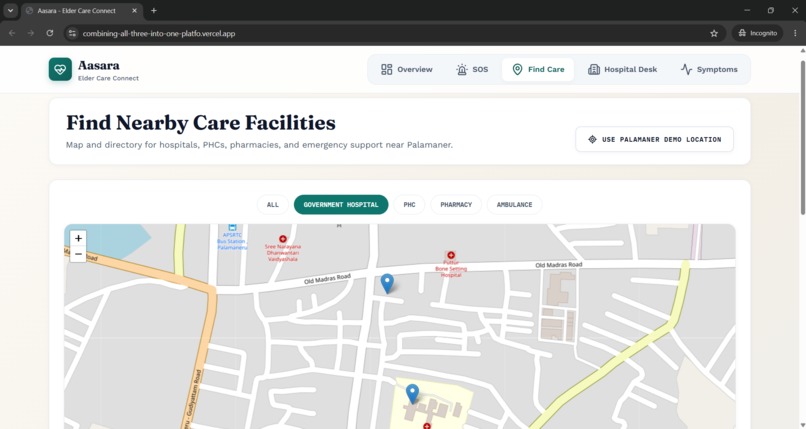
Task: Open the Overview tab
Action: 407,69
